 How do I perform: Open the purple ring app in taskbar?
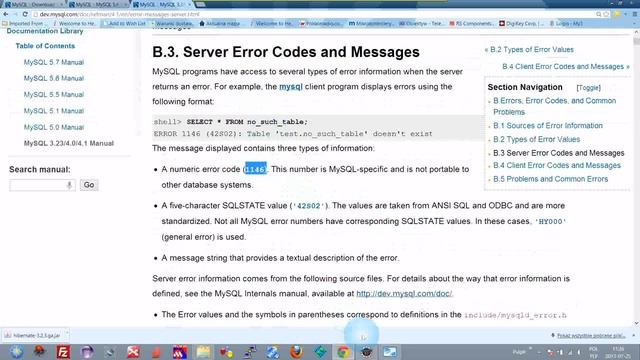point(87,352)
